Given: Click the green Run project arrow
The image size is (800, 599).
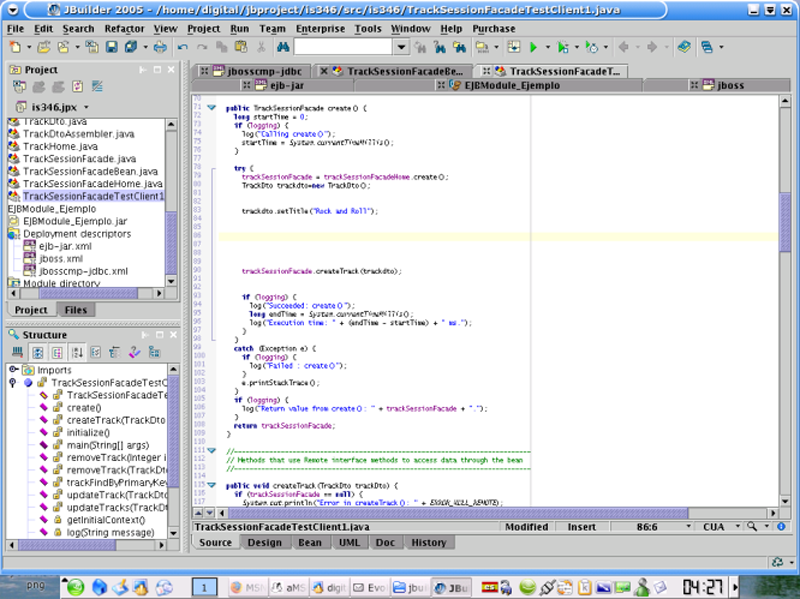Looking at the screenshot, I should [534, 47].
